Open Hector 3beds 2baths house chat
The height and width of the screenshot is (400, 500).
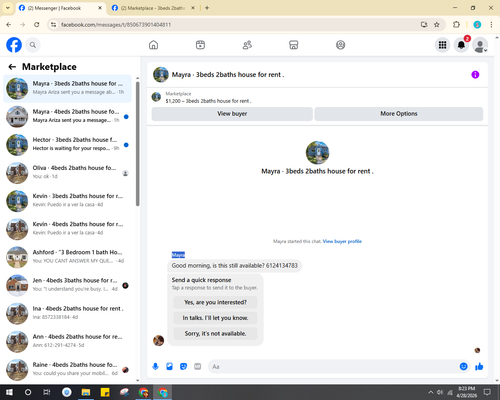[68, 145]
